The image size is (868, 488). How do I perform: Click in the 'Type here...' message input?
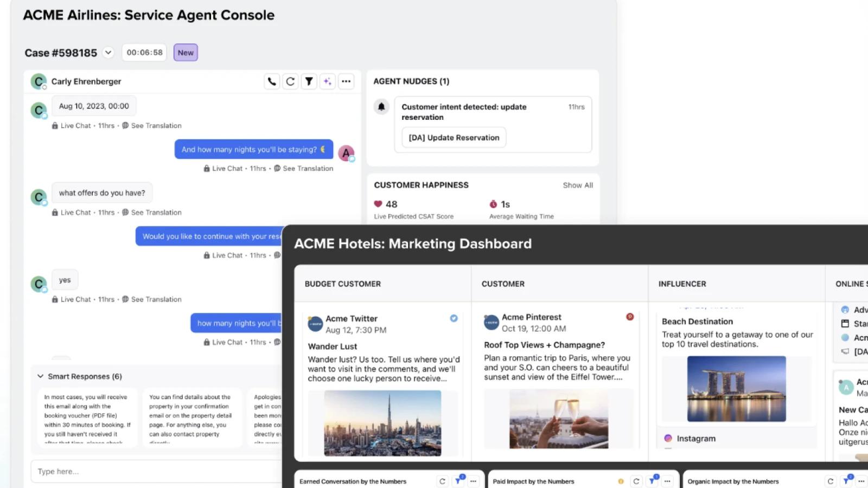[x=157, y=471]
